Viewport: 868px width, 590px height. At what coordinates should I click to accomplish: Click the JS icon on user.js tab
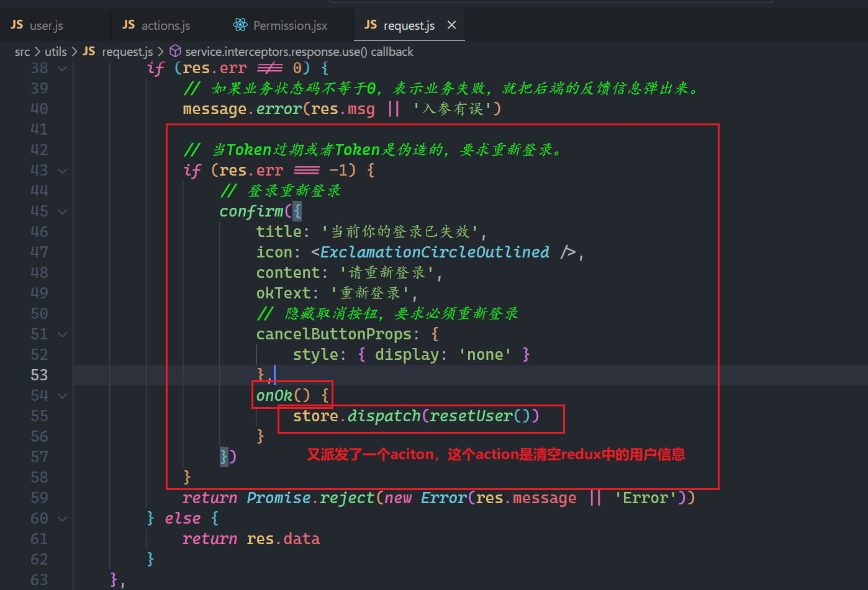17,25
